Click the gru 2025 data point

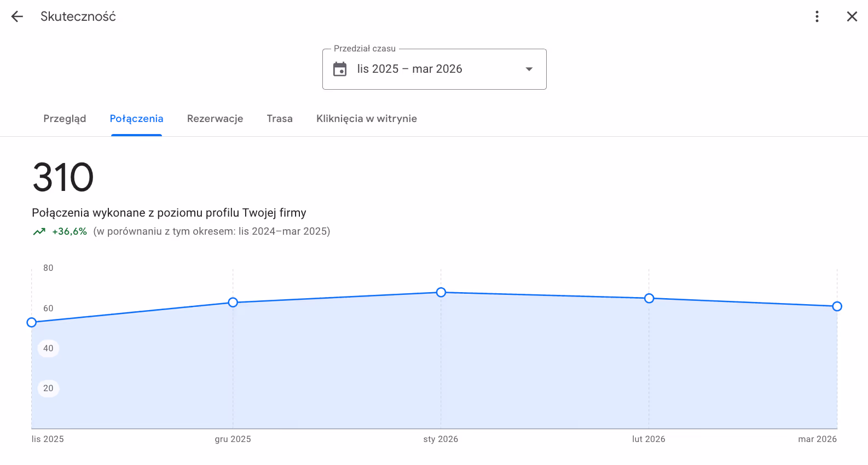(233, 303)
